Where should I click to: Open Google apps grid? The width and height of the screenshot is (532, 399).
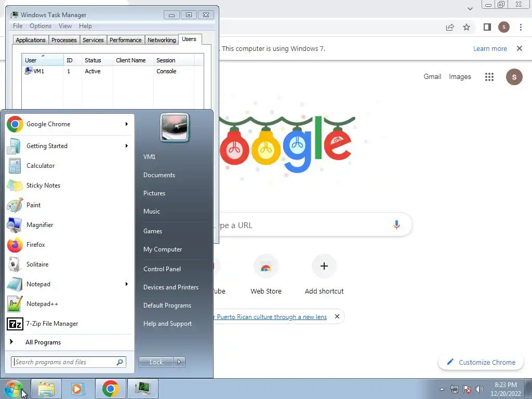pos(489,77)
